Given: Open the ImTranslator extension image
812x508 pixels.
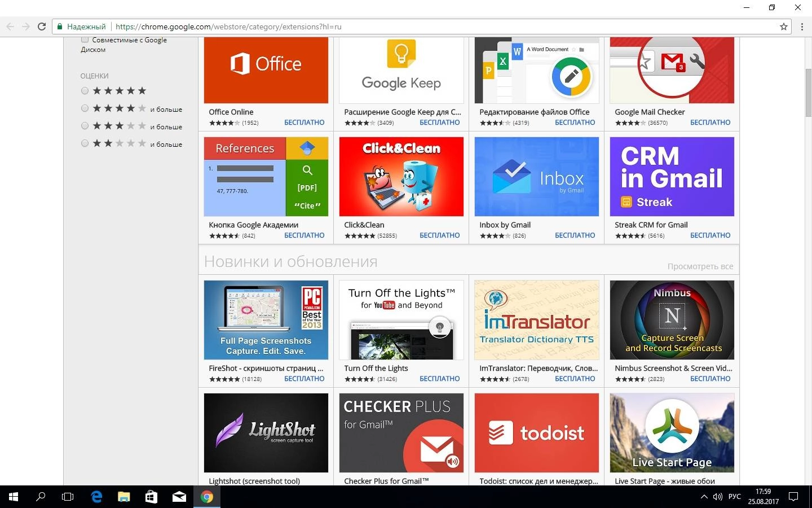Looking at the screenshot, I should (537, 320).
